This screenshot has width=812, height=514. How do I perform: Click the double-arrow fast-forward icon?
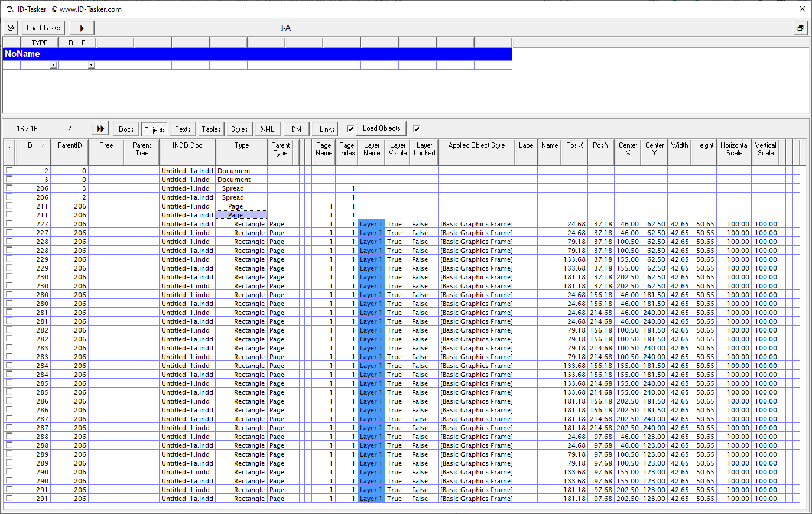pyautogui.click(x=99, y=128)
